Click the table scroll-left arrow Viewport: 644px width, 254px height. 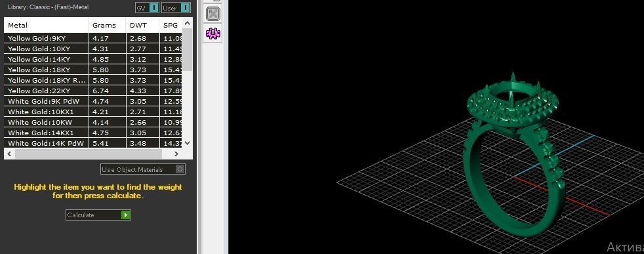click(x=9, y=154)
